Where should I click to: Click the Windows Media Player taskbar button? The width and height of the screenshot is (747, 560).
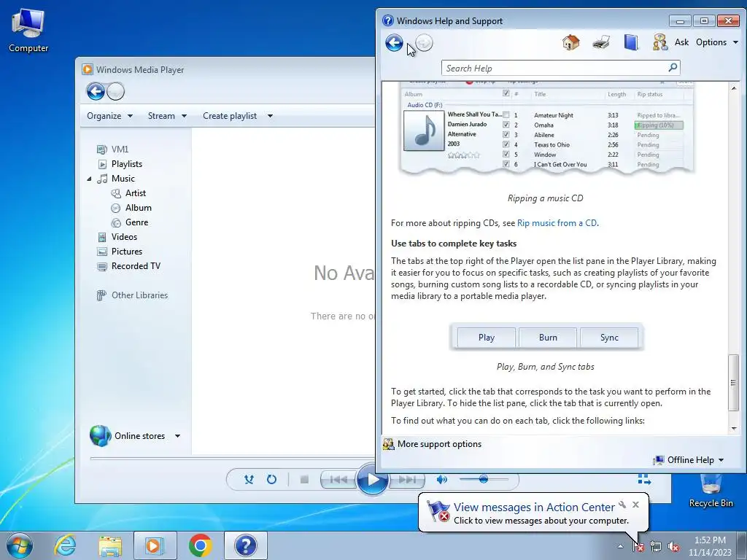(155, 545)
